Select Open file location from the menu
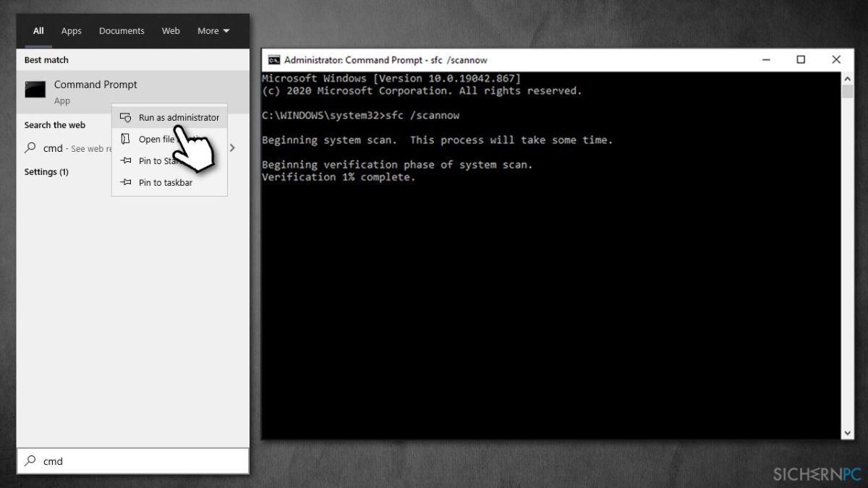868x488 pixels. click(x=158, y=139)
